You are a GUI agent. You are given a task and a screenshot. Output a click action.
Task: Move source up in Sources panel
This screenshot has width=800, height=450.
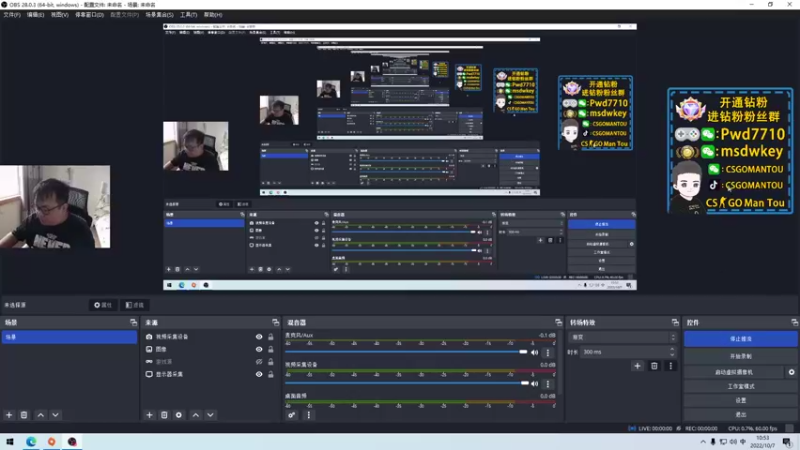[x=196, y=415]
